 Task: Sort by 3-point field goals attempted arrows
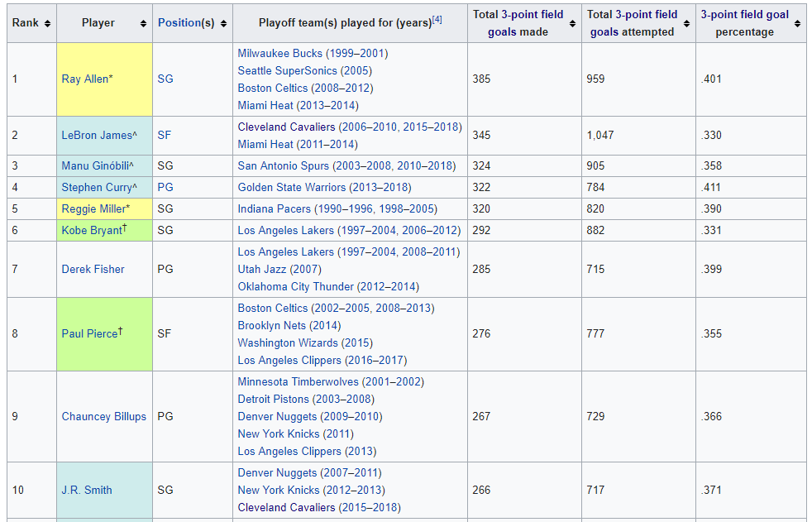(686, 23)
